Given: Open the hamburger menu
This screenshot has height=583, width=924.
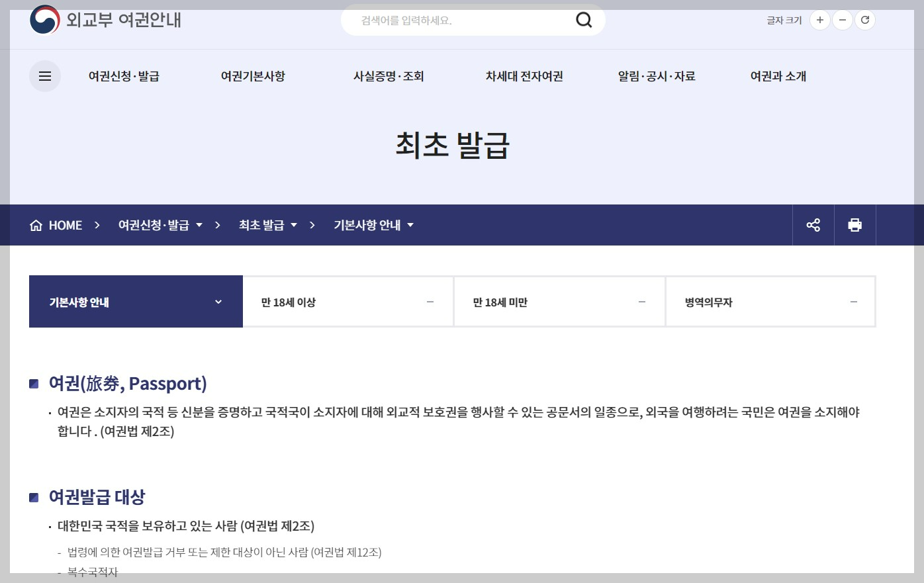Looking at the screenshot, I should click(x=45, y=76).
